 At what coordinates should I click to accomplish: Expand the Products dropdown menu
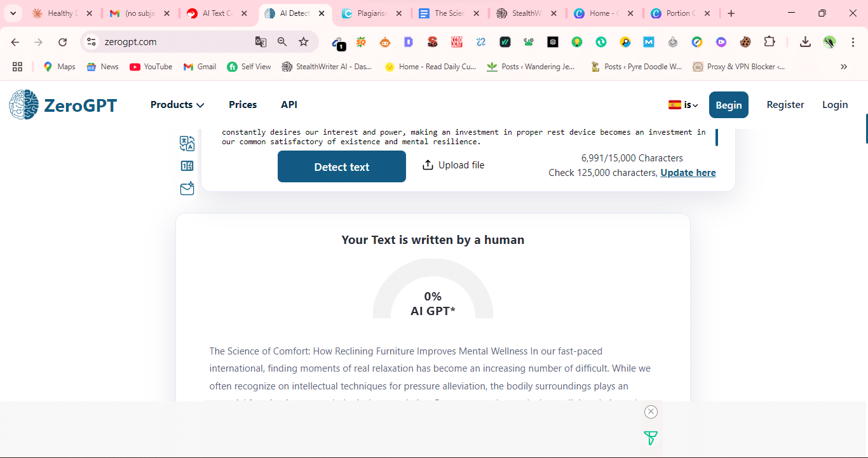(x=177, y=105)
